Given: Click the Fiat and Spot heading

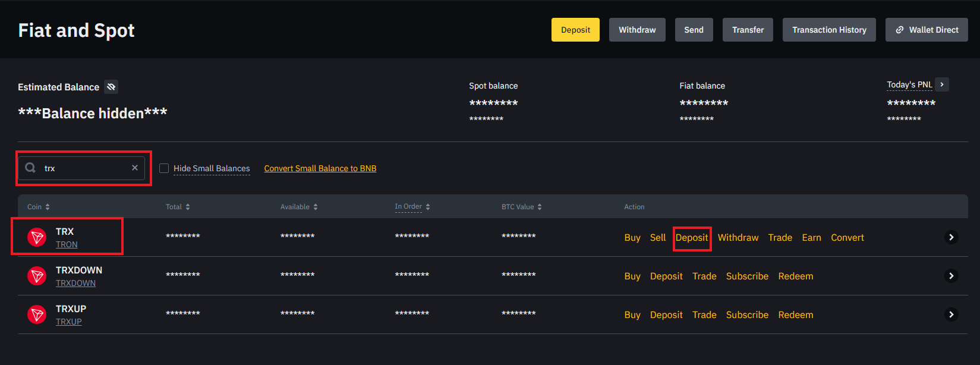Looking at the screenshot, I should (x=76, y=30).
